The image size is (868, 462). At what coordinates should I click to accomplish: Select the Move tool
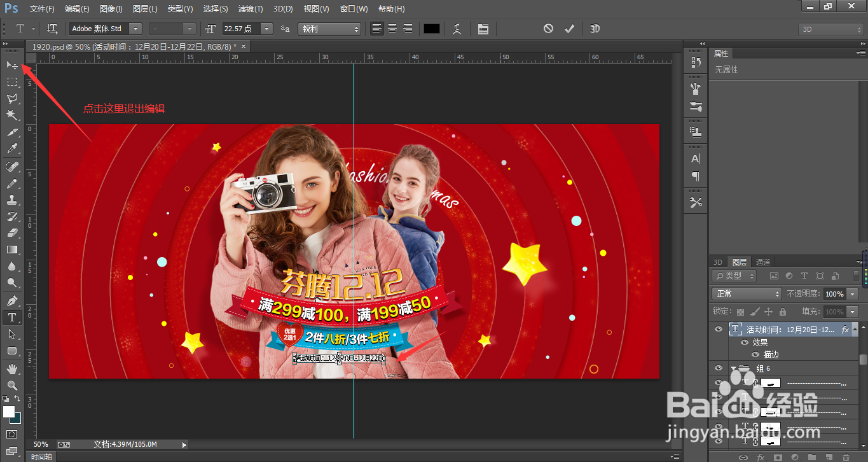tap(12, 65)
